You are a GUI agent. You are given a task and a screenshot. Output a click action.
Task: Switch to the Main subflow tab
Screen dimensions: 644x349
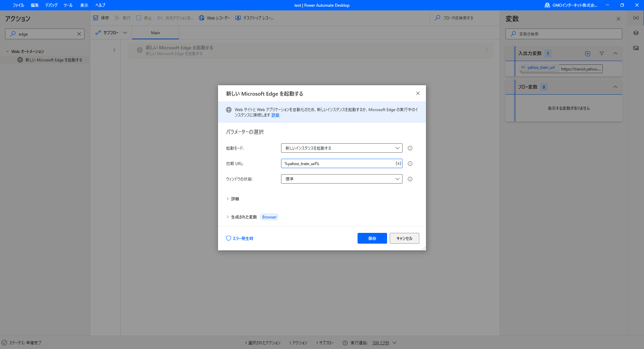155,33
